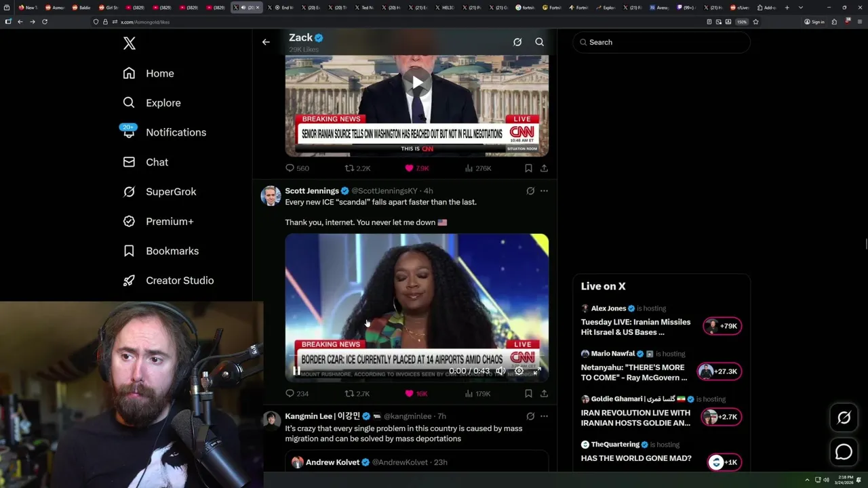Open Kangmin Lee profile avatar
Viewport: 868px width, 488px height.
tap(271, 421)
